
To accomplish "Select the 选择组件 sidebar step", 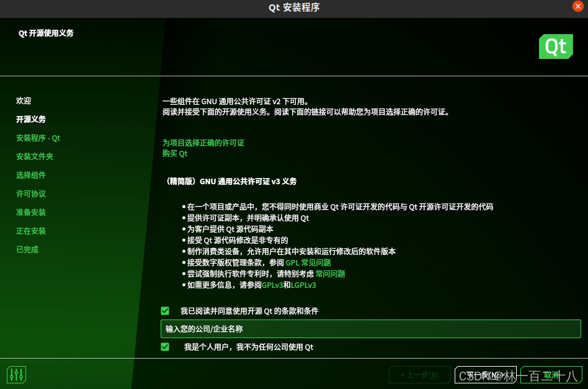I will (30, 175).
